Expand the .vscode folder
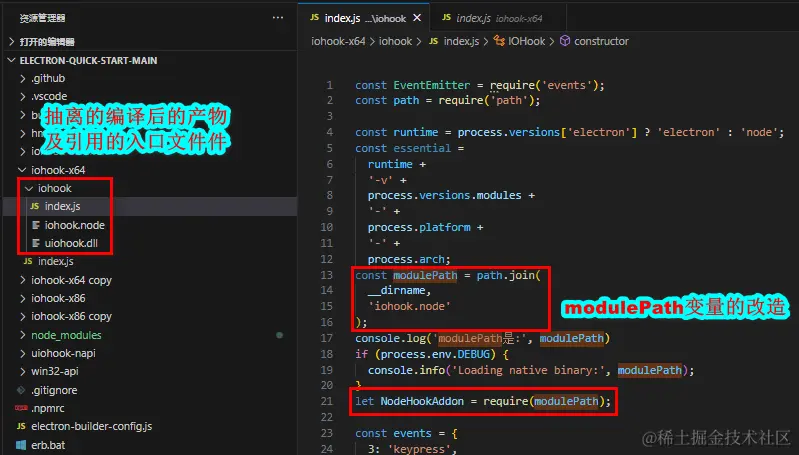The image size is (799, 455). (x=23, y=96)
